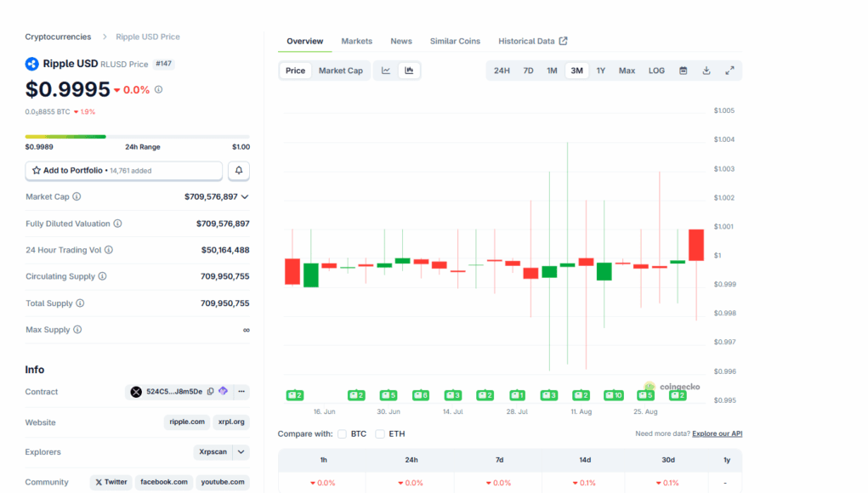Click the Fully Diluted Valuation info icon
Screen dimensions: 868x493
tap(118, 224)
